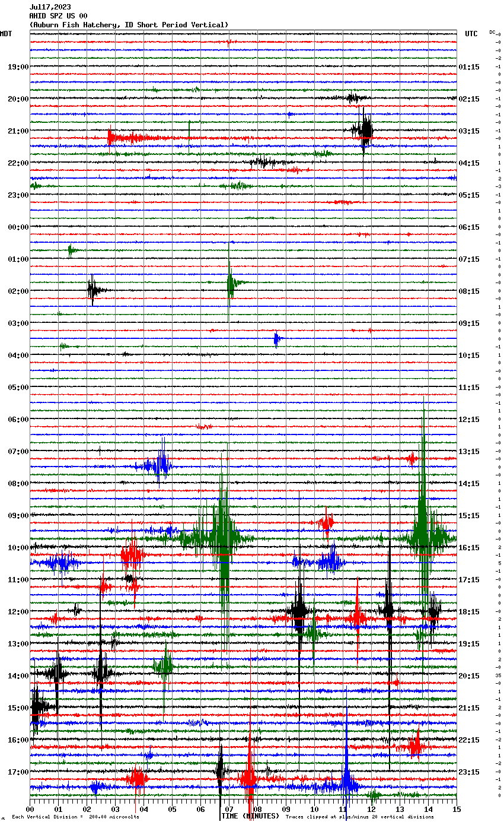Click the 08:15 UTC time label

pos(469,291)
